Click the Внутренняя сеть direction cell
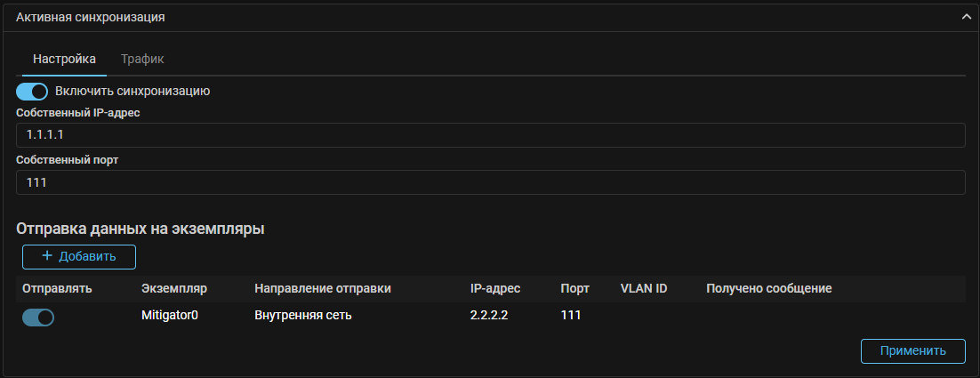Screen dimensions: 980x378 tap(303, 315)
